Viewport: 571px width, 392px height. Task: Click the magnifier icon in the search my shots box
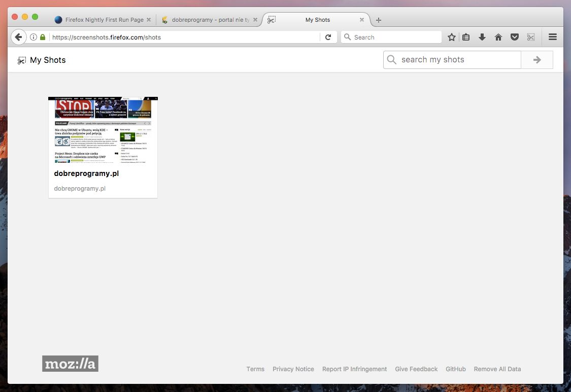[x=392, y=60]
